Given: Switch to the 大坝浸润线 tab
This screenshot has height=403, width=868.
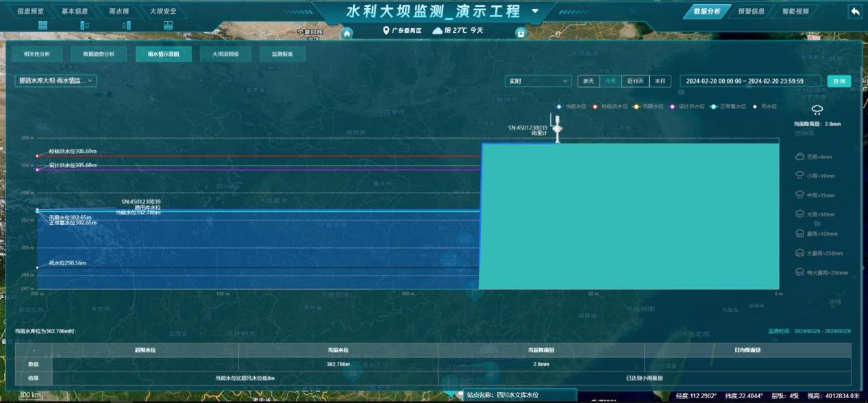Looking at the screenshot, I should [x=225, y=54].
